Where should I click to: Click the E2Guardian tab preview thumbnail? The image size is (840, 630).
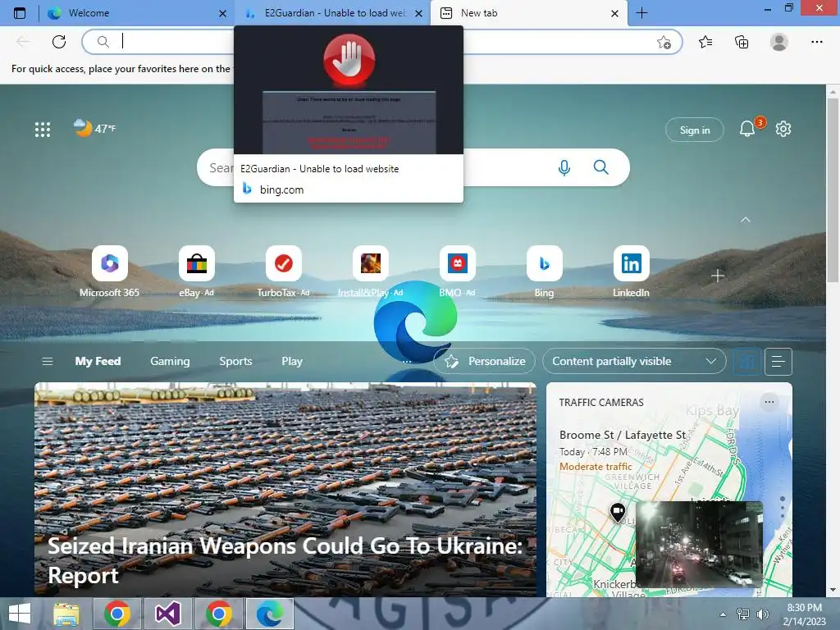point(349,90)
